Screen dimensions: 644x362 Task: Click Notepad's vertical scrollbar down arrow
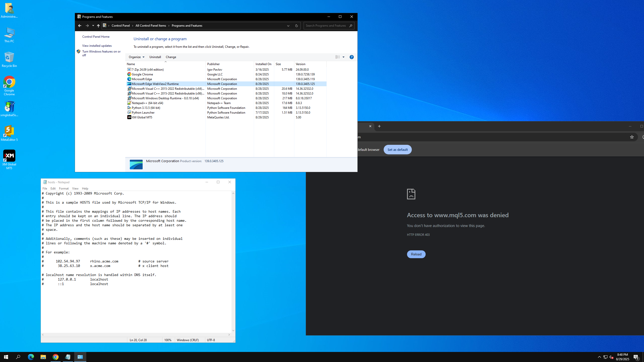tap(233, 331)
